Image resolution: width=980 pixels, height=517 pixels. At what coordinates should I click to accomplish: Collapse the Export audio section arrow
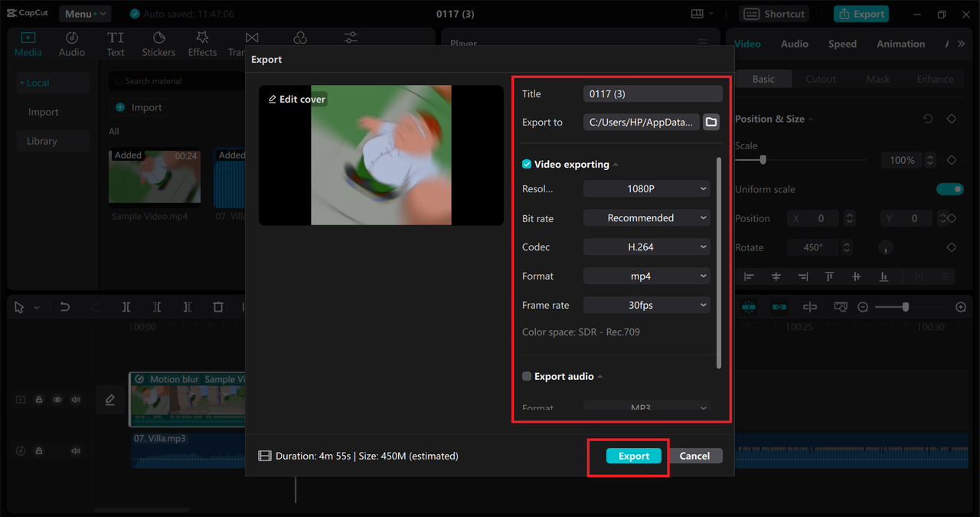600,377
